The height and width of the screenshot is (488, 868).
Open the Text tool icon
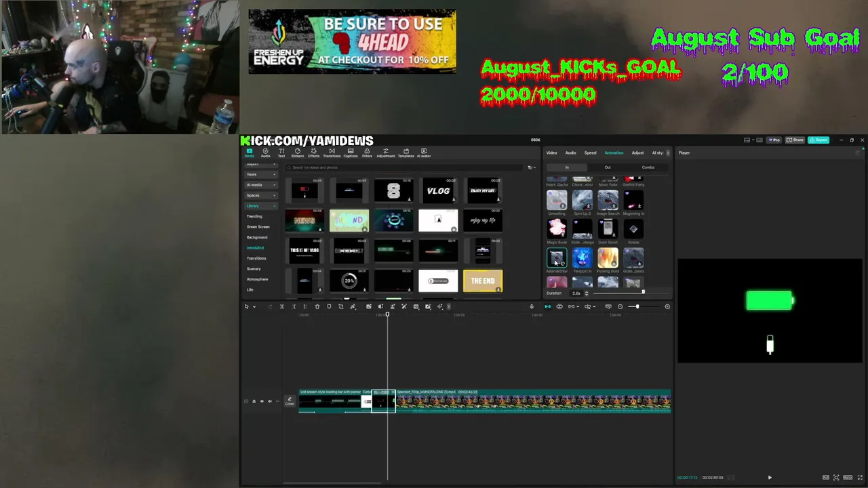(x=281, y=152)
